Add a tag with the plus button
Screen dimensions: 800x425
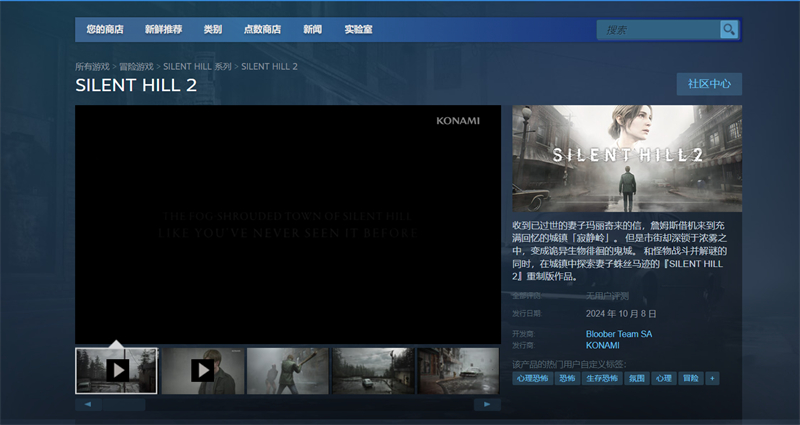pyautogui.click(x=712, y=379)
